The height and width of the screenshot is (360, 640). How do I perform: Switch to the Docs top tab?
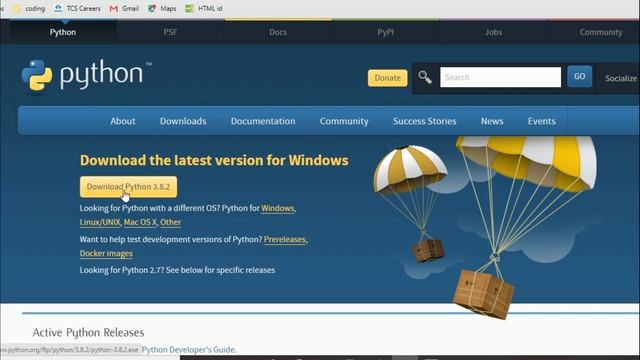(x=278, y=32)
